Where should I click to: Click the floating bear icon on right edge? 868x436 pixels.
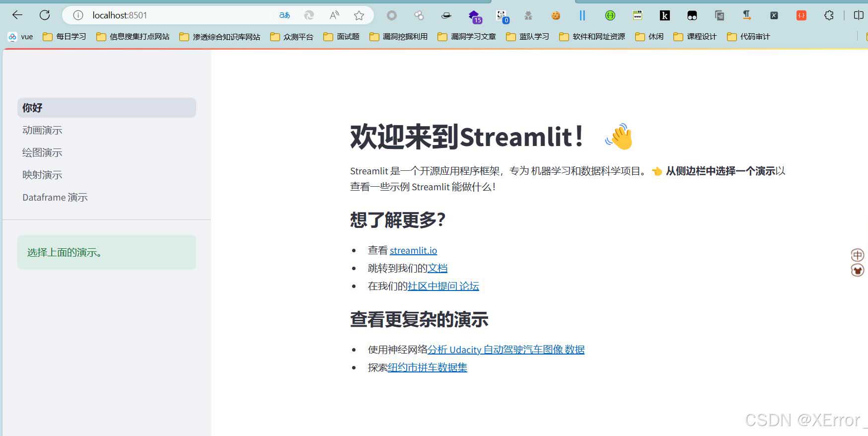click(x=858, y=270)
